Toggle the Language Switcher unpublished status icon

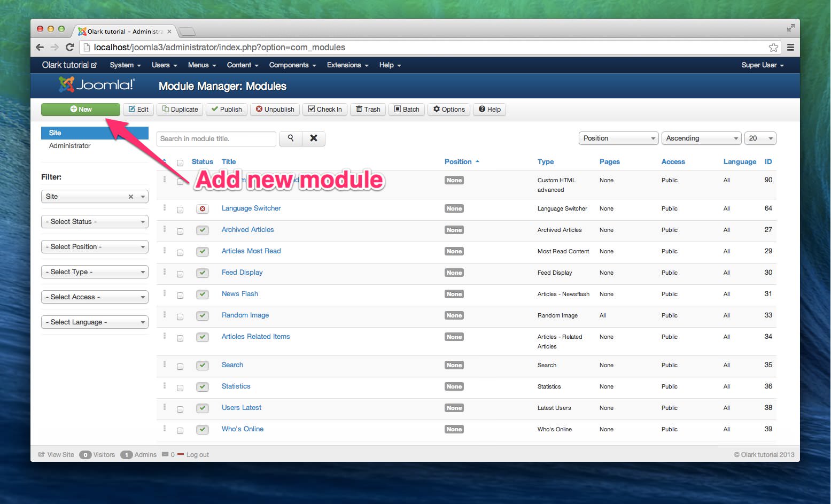pyautogui.click(x=202, y=209)
